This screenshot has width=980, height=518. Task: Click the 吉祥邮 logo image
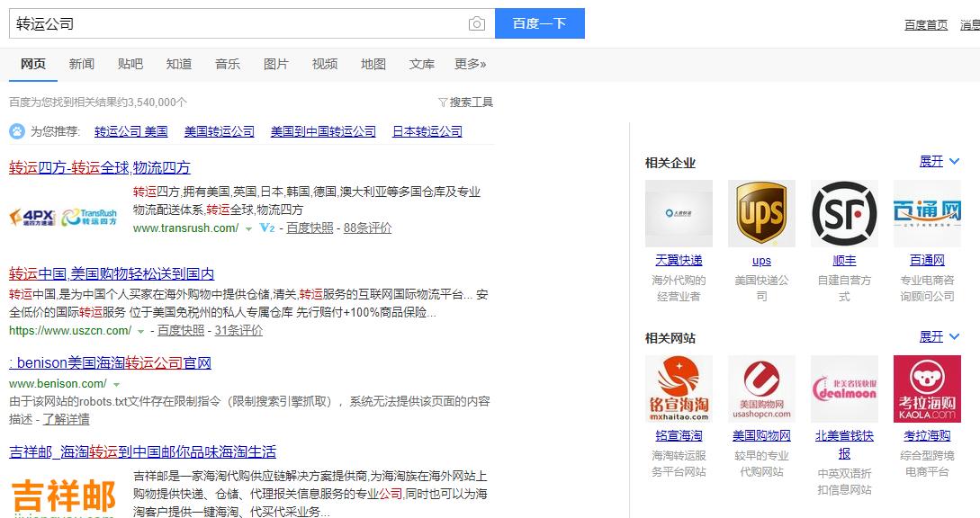(x=61, y=495)
